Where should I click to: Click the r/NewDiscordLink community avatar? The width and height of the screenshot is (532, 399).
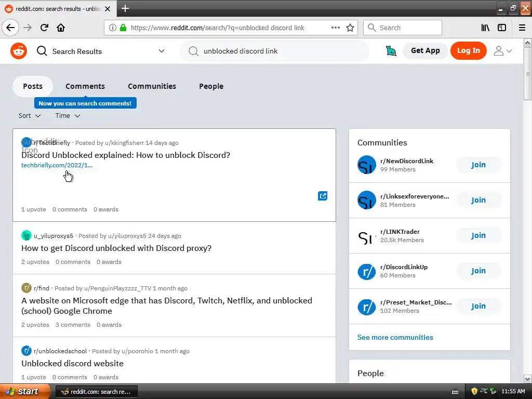367,165
